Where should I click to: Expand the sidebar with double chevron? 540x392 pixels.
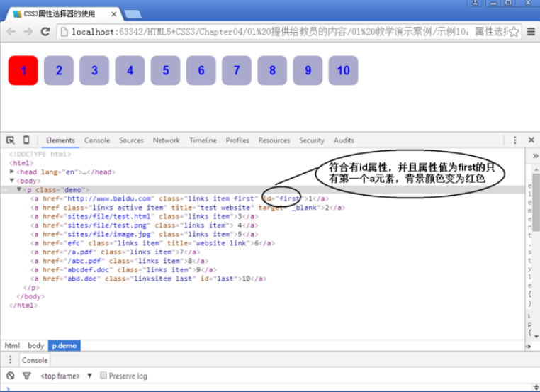(535, 156)
